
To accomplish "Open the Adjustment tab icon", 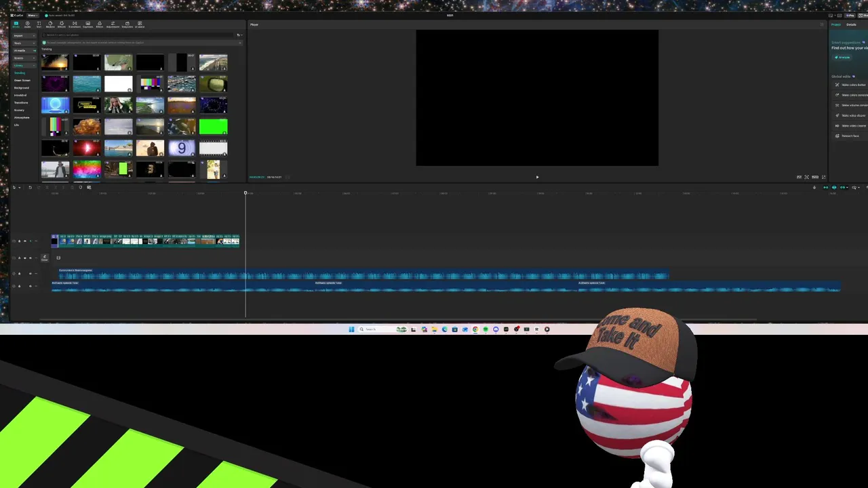I will click(x=113, y=24).
